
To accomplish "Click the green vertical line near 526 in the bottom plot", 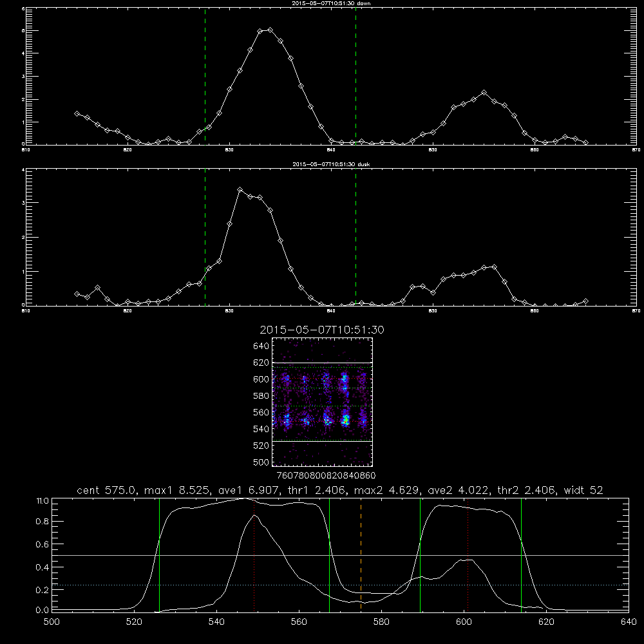I will (x=159, y=554).
